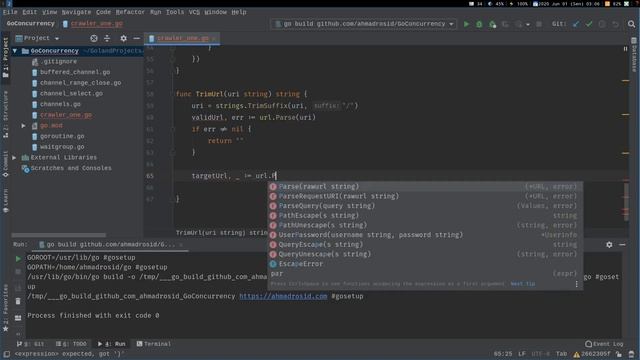Toggle read-only lock icon in status bar
This screenshot has height=360, width=640.
click(619, 354)
